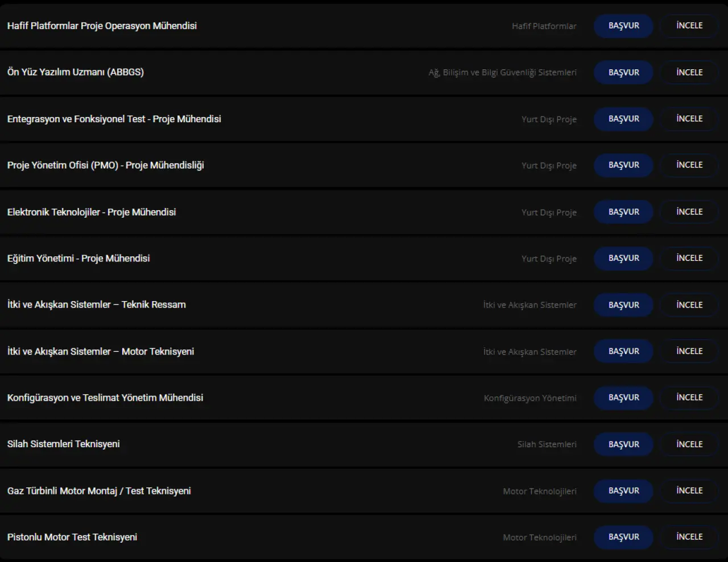View details of Ön Yüz Yazılım Uzmanı listing

coord(689,73)
